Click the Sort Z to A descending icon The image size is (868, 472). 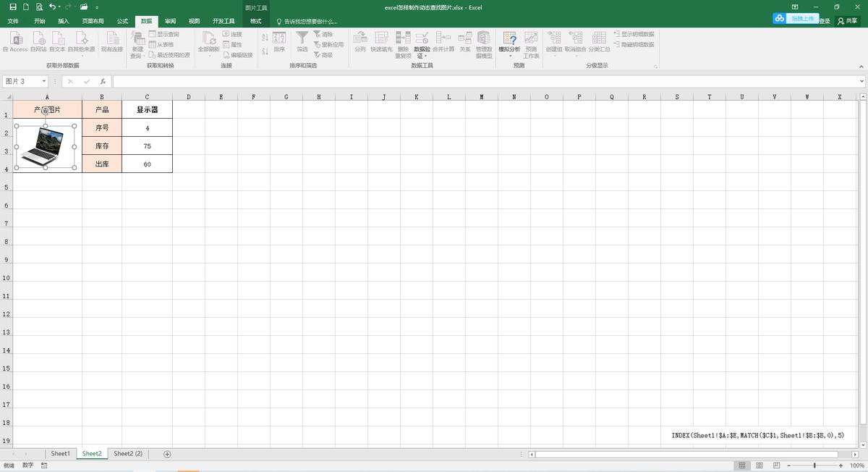click(265, 51)
